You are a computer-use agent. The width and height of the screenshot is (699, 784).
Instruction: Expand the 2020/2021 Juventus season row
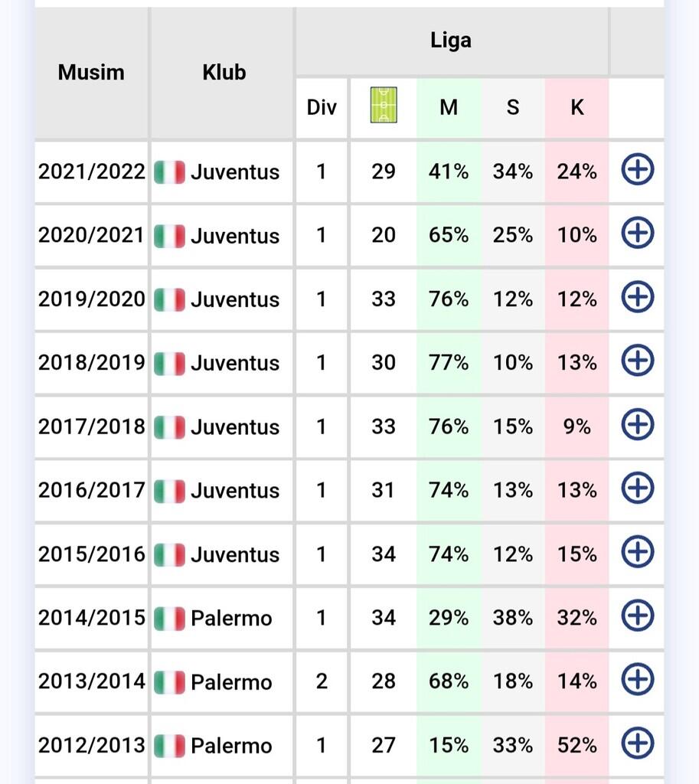tap(637, 234)
